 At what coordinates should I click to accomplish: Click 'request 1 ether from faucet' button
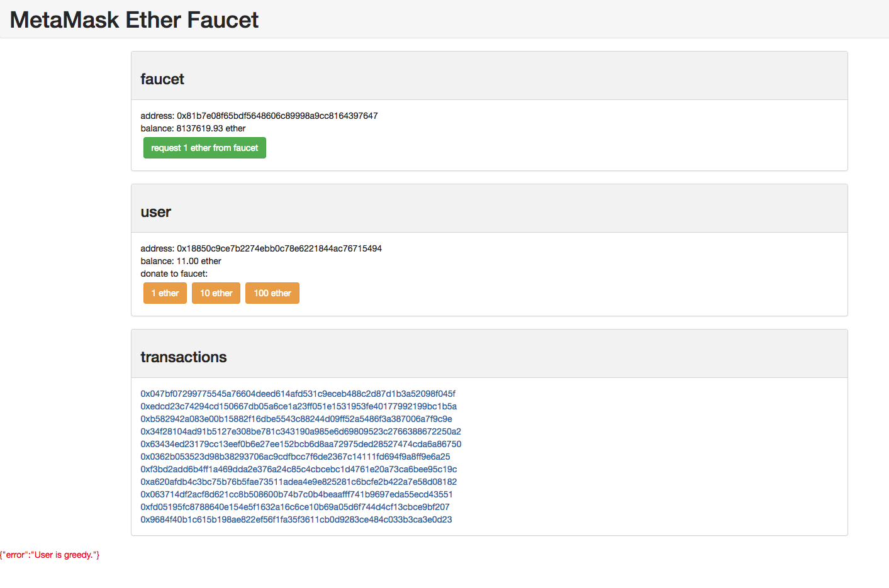coord(204,148)
